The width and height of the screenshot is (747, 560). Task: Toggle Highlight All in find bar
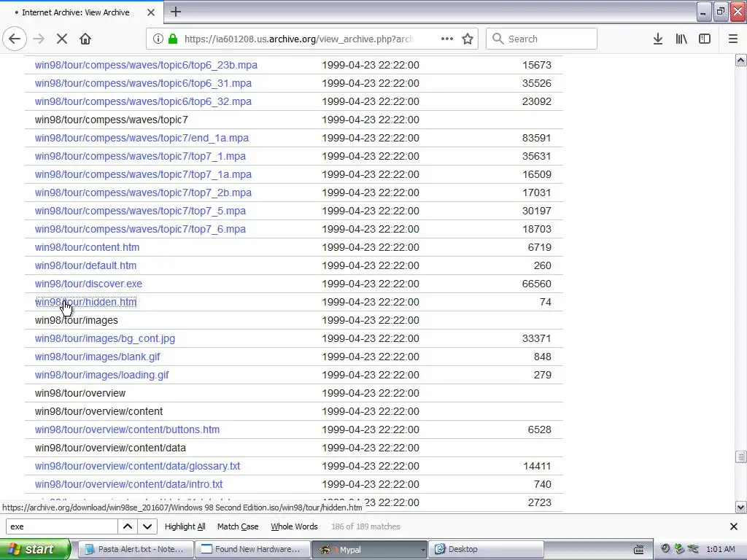pyautogui.click(x=185, y=526)
